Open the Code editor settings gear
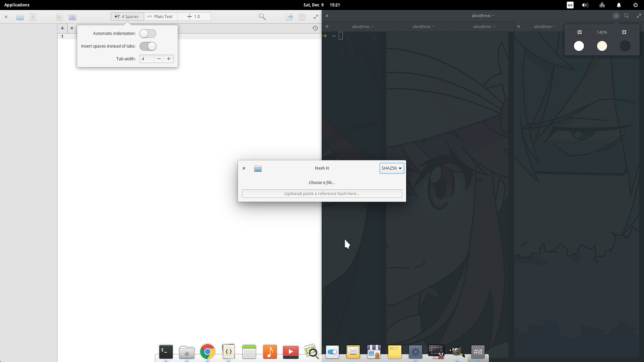Screen dimensions: 644x362 302,17
